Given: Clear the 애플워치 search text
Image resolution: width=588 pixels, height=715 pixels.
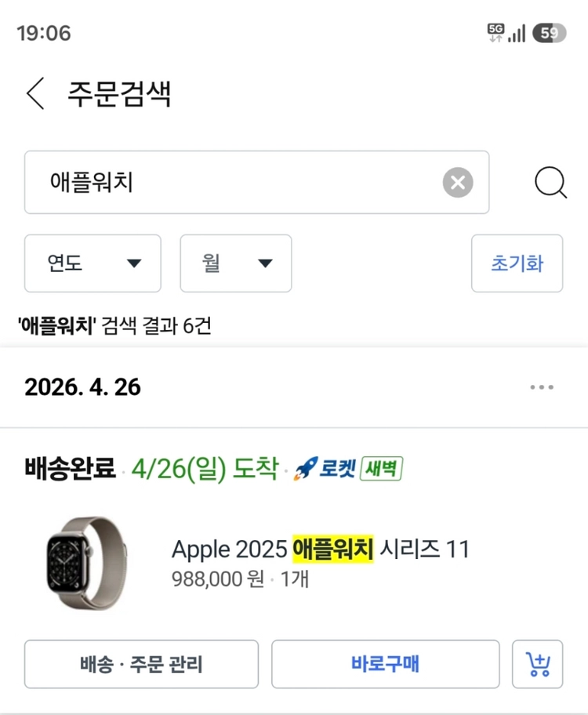Looking at the screenshot, I should (458, 183).
